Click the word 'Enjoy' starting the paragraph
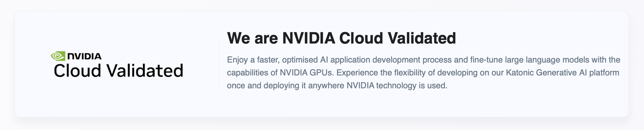This screenshot has height=130, width=644. coord(237,60)
